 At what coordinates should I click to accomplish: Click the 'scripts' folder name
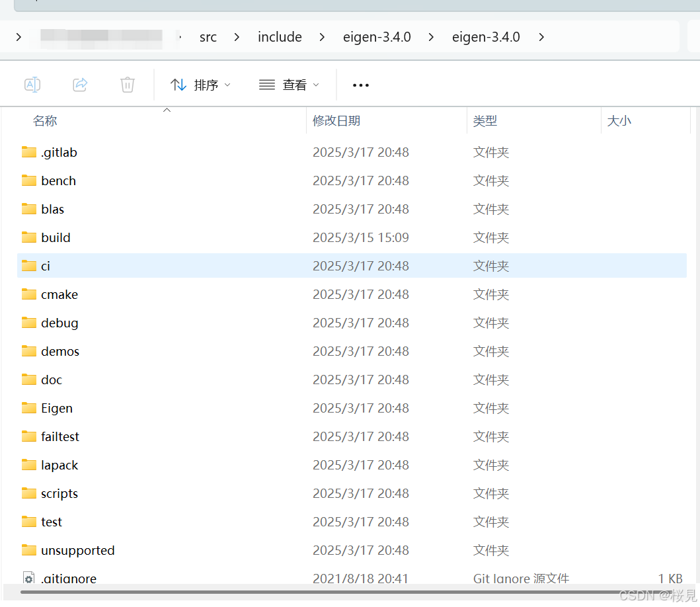(x=59, y=494)
